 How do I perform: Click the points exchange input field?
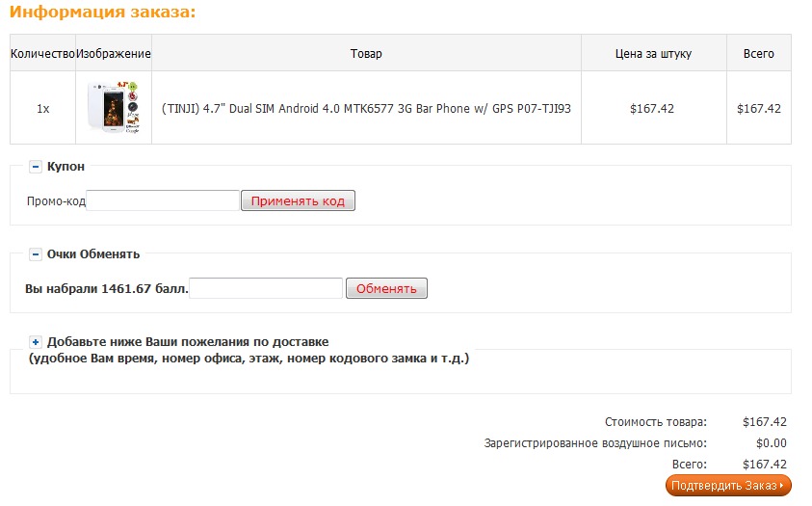[266, 288]
